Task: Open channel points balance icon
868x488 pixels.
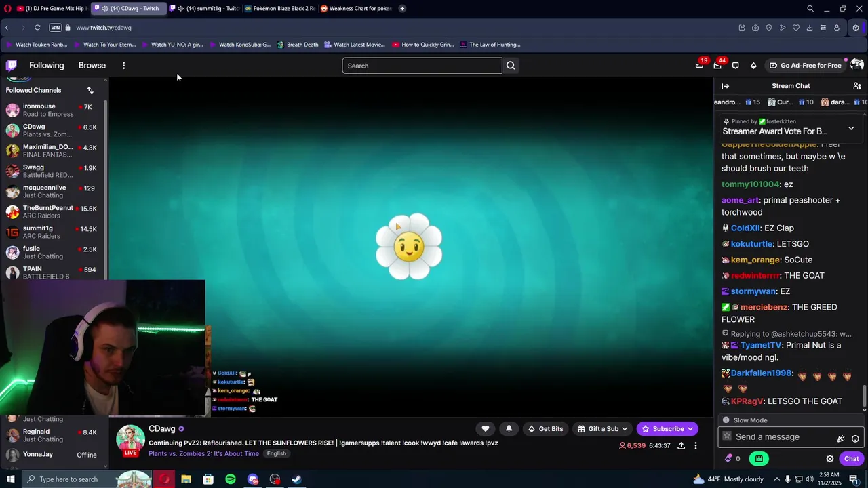Action: pyautogui.click(x=733, y=458)
